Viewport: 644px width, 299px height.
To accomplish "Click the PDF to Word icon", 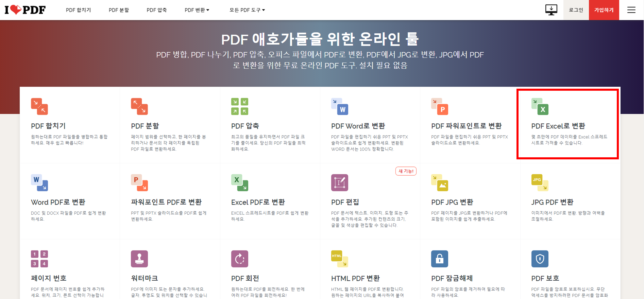I will [x=340, y=106].
